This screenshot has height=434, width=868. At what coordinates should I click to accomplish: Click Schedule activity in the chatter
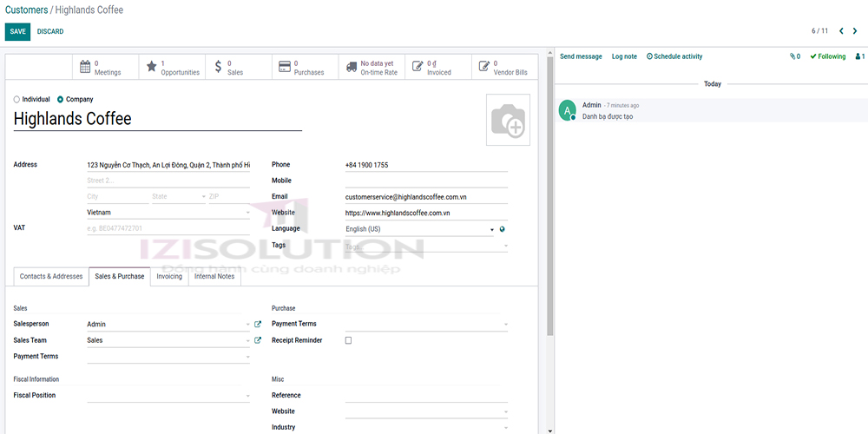674,56
